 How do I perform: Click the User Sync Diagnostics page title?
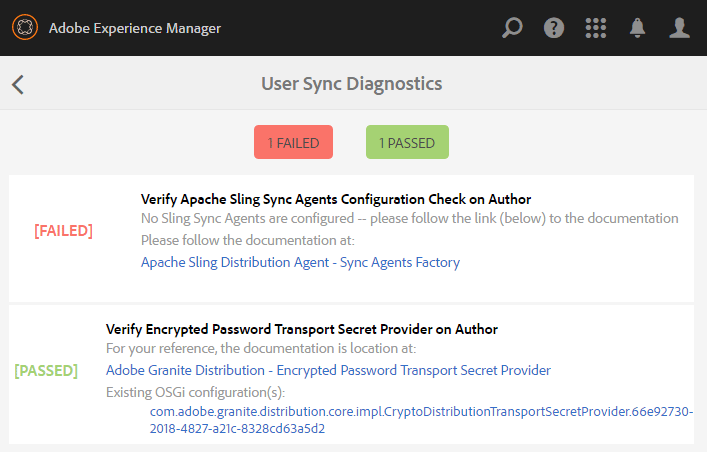pyautogui.click(x=351, y=84)
